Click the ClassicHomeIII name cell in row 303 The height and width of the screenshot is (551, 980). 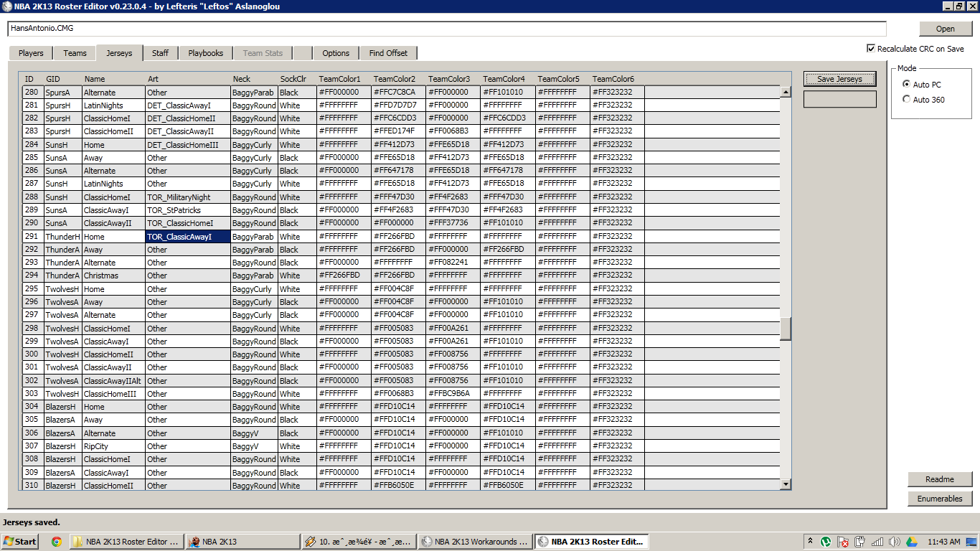[x=114, y=394]
